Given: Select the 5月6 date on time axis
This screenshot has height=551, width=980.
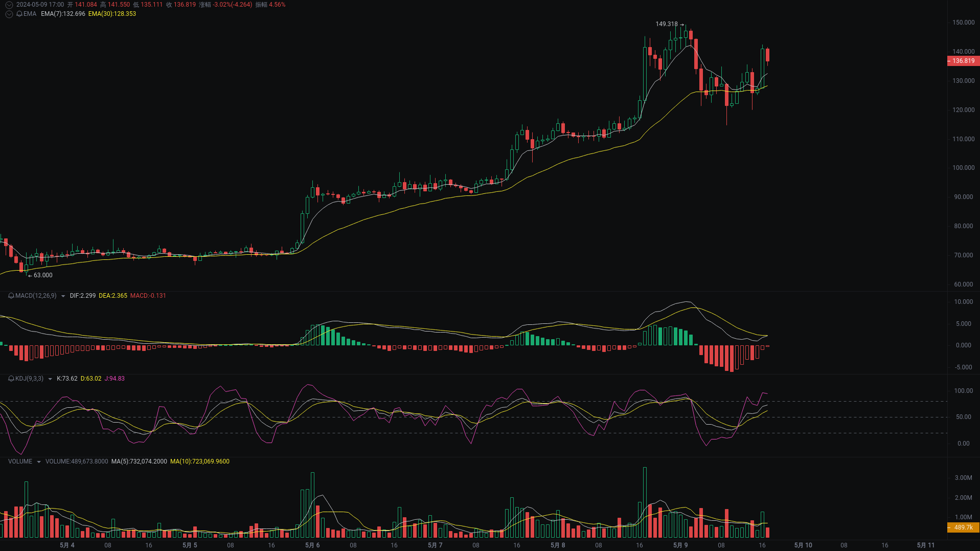Looking at the screenshot, I should 312,545.
